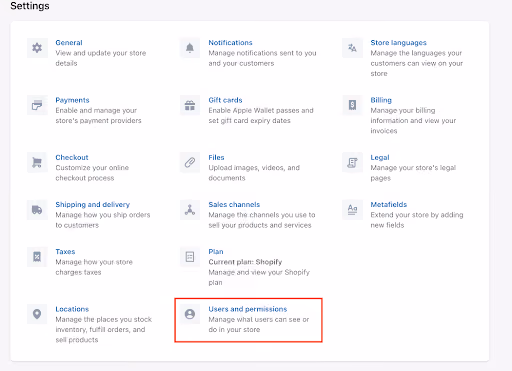
Task: Click the Files paperclip icon
Action: pos(190,163)
